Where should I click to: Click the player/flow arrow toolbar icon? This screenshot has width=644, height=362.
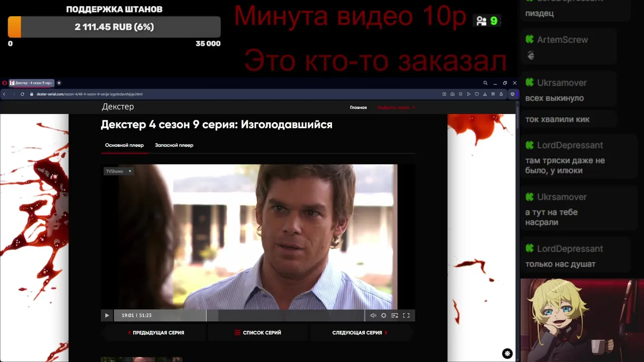coord(468,94)
